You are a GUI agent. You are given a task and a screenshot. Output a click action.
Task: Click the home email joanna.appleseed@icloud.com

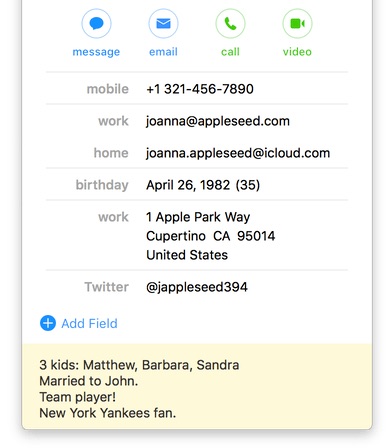(x=238, y=153)
